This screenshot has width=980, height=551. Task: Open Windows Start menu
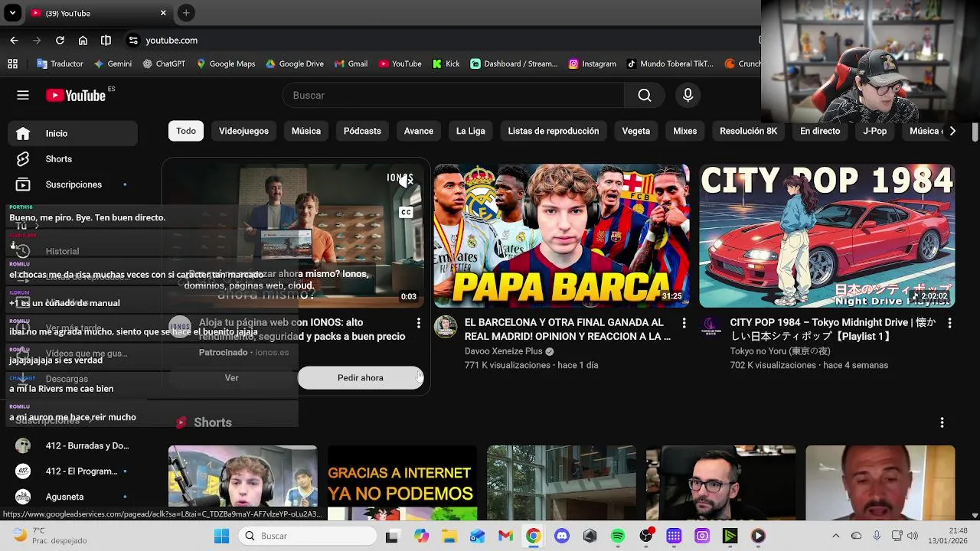click(x=221, y=536)
